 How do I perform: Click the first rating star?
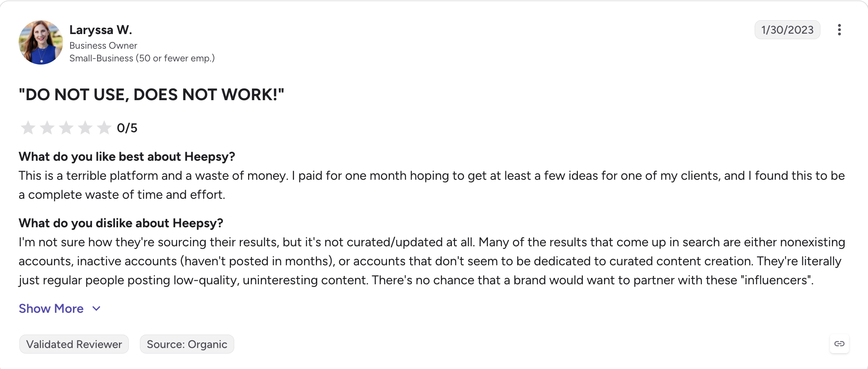tap(28, 127)
